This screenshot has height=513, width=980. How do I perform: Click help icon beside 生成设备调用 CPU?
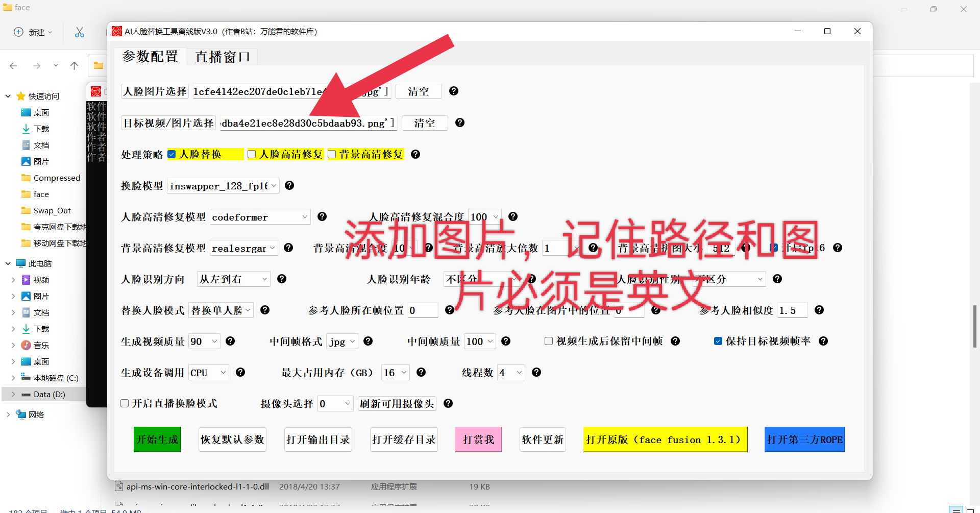pos(240,372)
